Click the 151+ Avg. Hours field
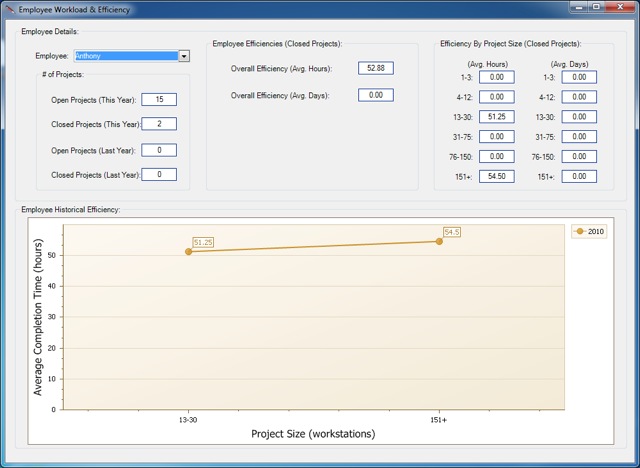This screenshot has width=640, height=468. (x=496, y=176)
